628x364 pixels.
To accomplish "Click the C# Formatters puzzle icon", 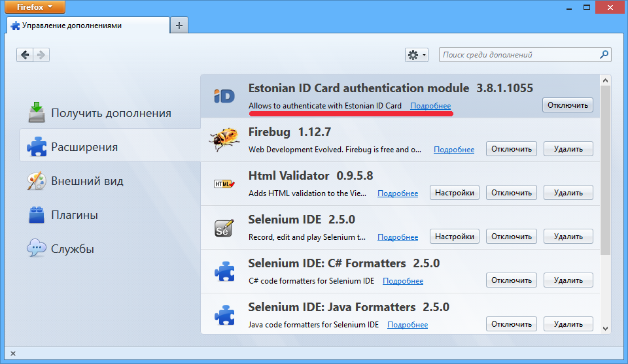I will (224, 271).
